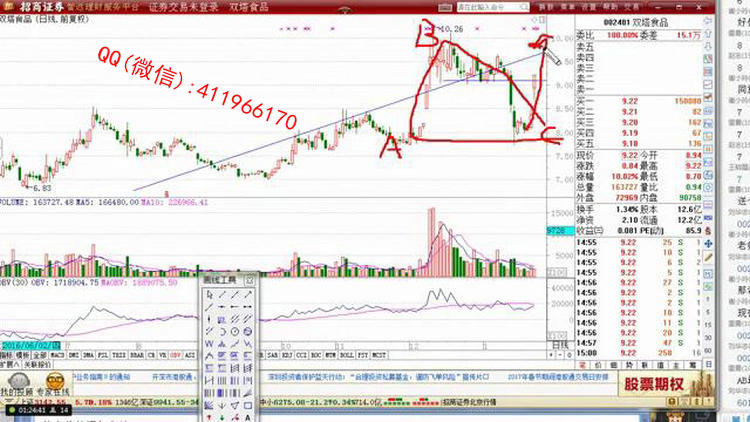Close the 画线工具 drawing tools palette
The height and width of the screenshot is (422, 750).
pos(250,280)
